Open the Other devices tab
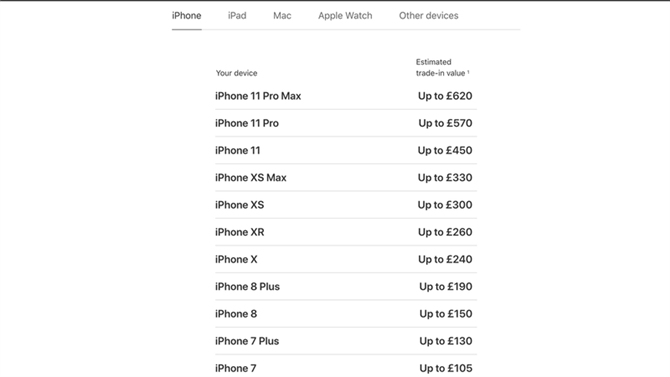This screenshot has width=670, height=377. click(429, 16)
